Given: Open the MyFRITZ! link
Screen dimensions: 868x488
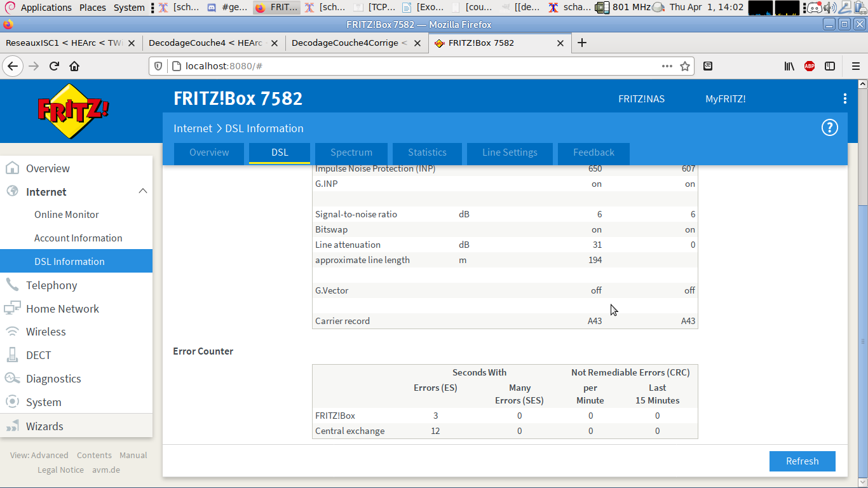Looking at the screenshot, I should pyautogui.click(x=725, y=99).
